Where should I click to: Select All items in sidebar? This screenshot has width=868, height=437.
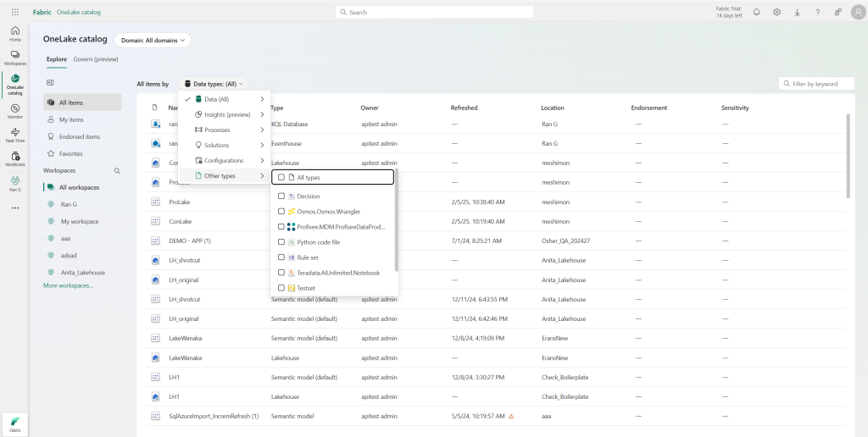point(82,102)
